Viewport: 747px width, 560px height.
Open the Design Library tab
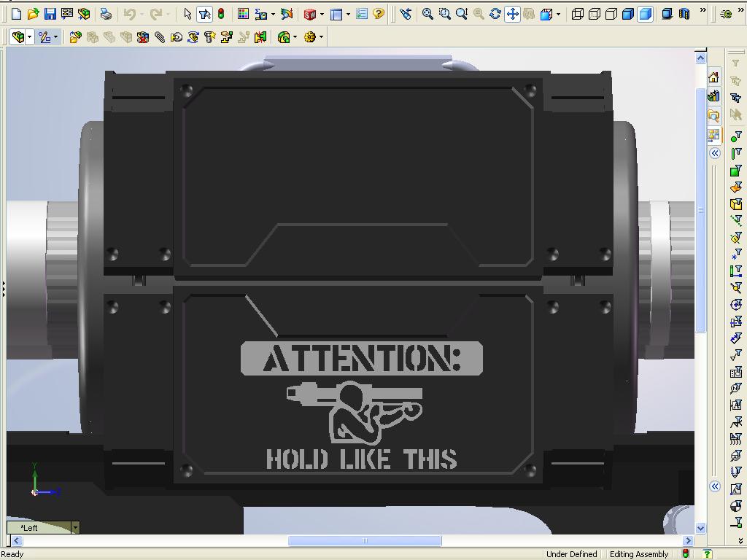coord(713,96)
